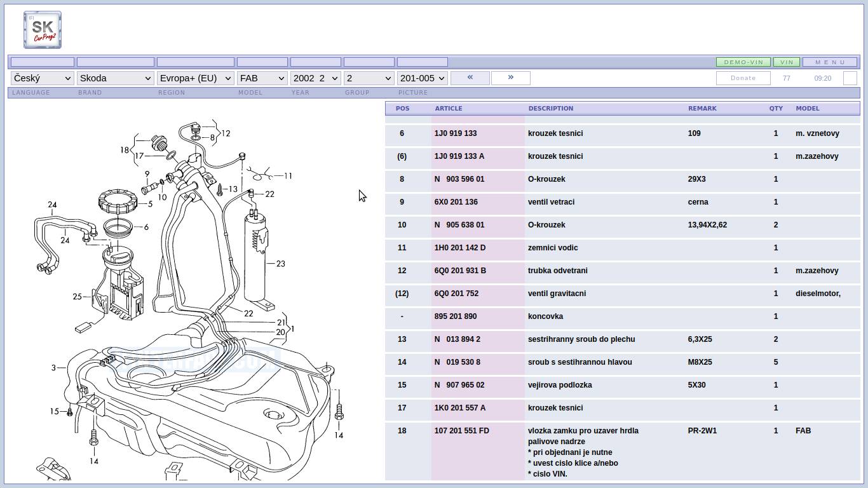The height and width of the screenshot is (488, 868).
Task: Open the Group dropdown showing 2
Action: [x=369, y=78]
